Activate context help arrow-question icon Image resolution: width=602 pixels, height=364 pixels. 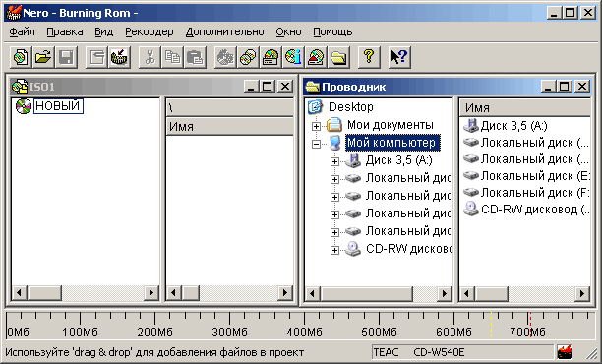(399, 57)
